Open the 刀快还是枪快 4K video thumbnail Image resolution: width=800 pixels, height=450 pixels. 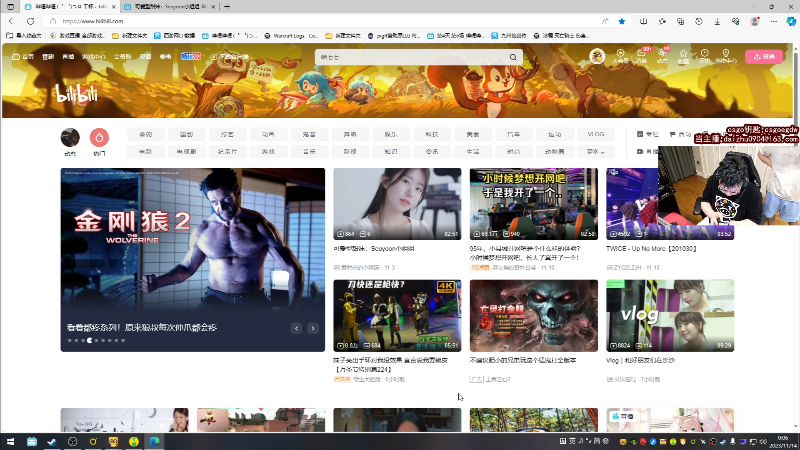pos(397,315)
